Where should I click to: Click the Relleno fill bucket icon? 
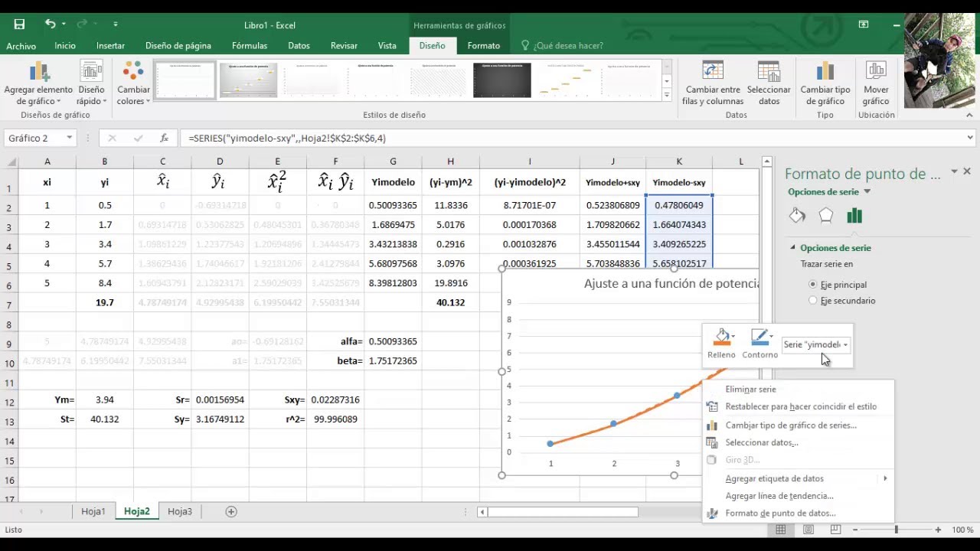tap(721, 343)
